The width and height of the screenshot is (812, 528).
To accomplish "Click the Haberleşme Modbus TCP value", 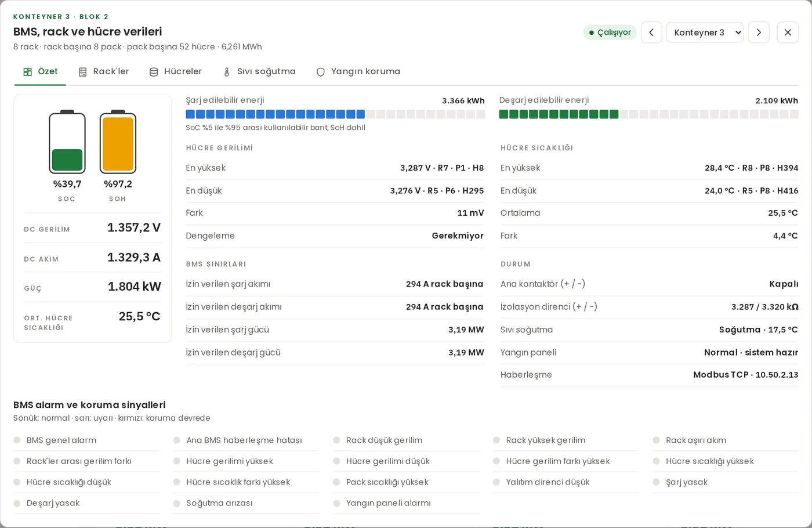I will click(x=746, y=375).
